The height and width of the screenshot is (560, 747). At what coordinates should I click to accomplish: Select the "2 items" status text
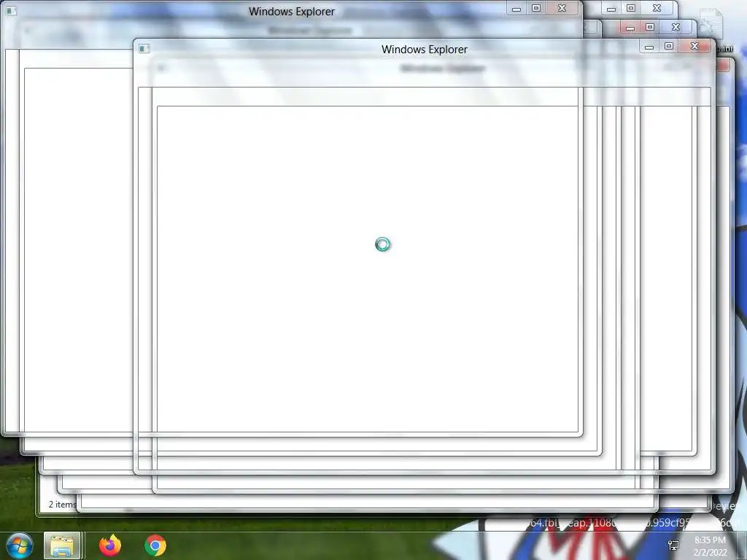[62, 504]
